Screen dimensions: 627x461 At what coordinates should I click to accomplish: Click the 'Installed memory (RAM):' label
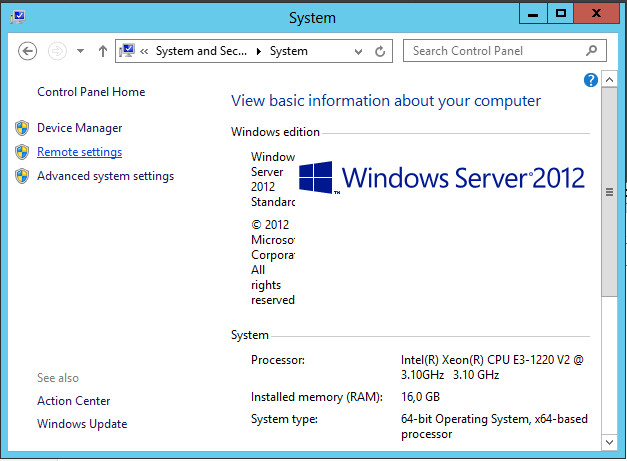[317, 397]
